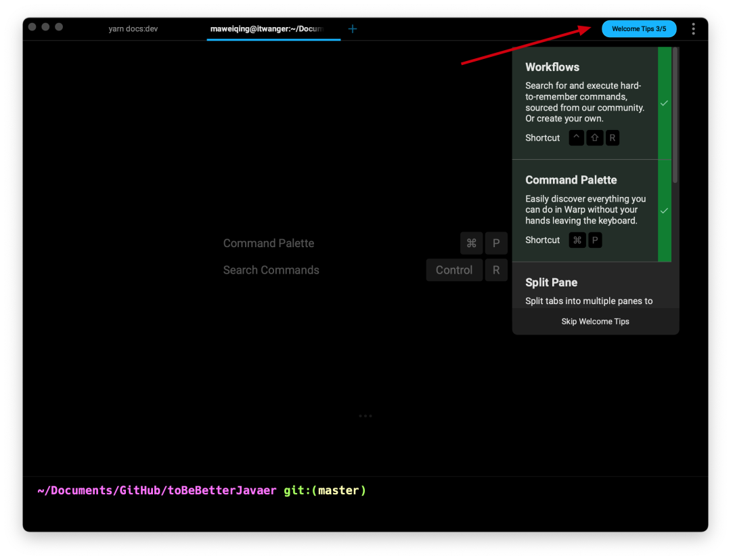Click the welcome tips panel scrollbar

pos(675,115)
